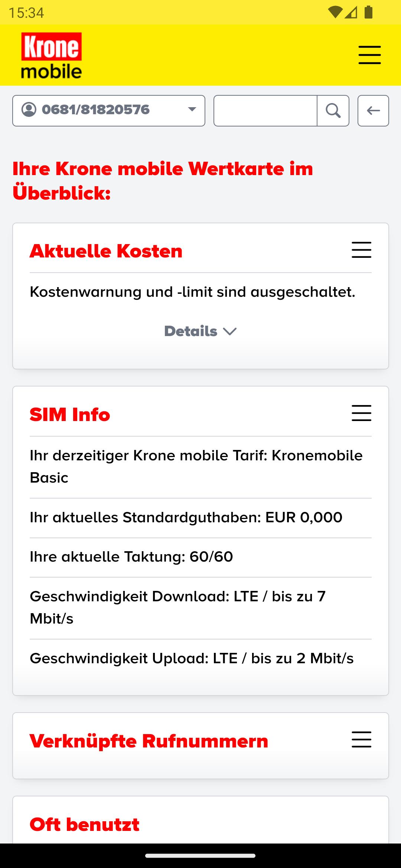Click the dropdown caret next to phone number

point(192,109)
